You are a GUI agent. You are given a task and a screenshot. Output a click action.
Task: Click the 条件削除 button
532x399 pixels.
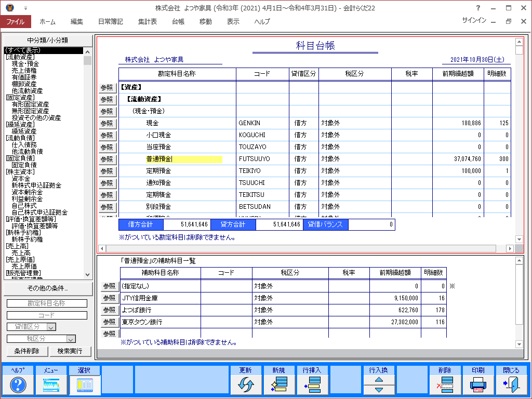tap(27, 351)
